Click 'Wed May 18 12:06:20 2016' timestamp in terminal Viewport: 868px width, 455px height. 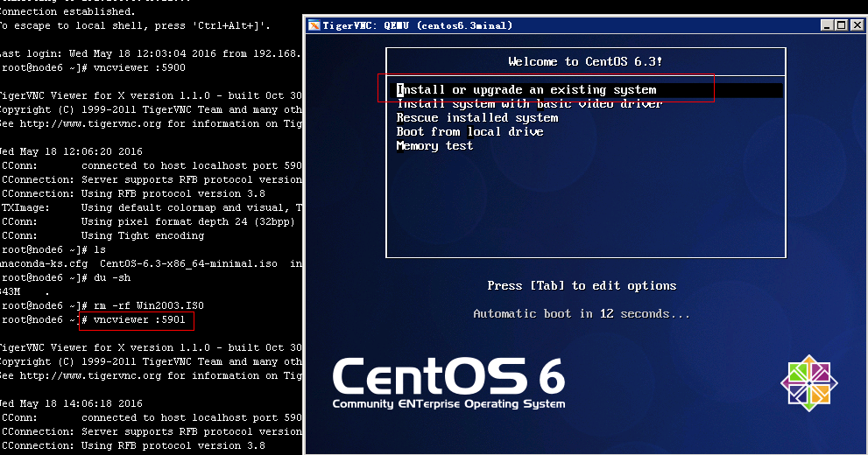click(x=72, y=151)
